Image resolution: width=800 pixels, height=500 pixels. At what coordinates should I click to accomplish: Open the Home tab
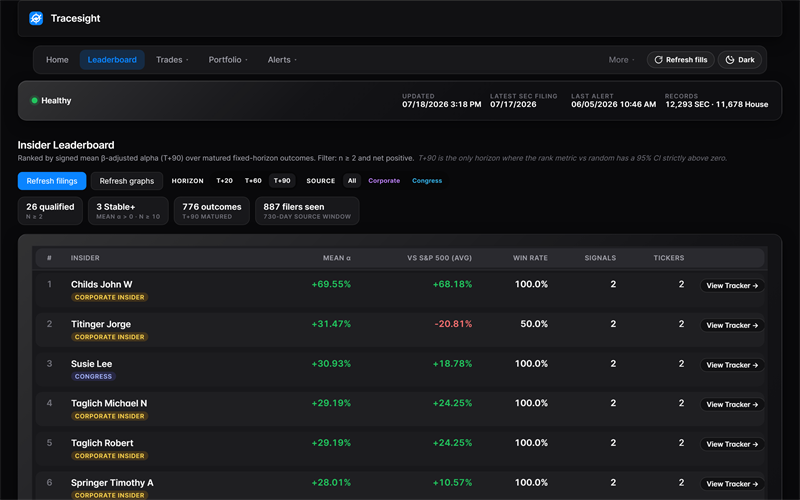point(57,60)
